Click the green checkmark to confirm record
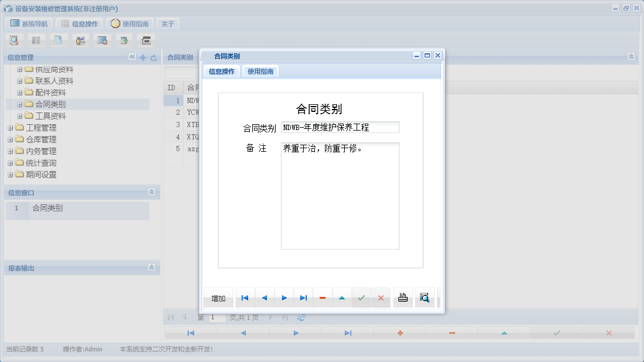 click(361, 298)
